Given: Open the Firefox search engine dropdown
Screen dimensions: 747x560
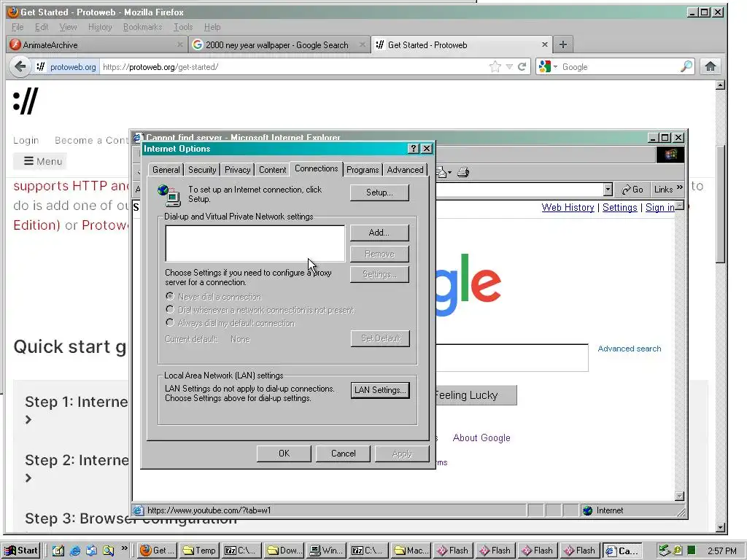Looking at the screenshot, I should click(555, 66).
